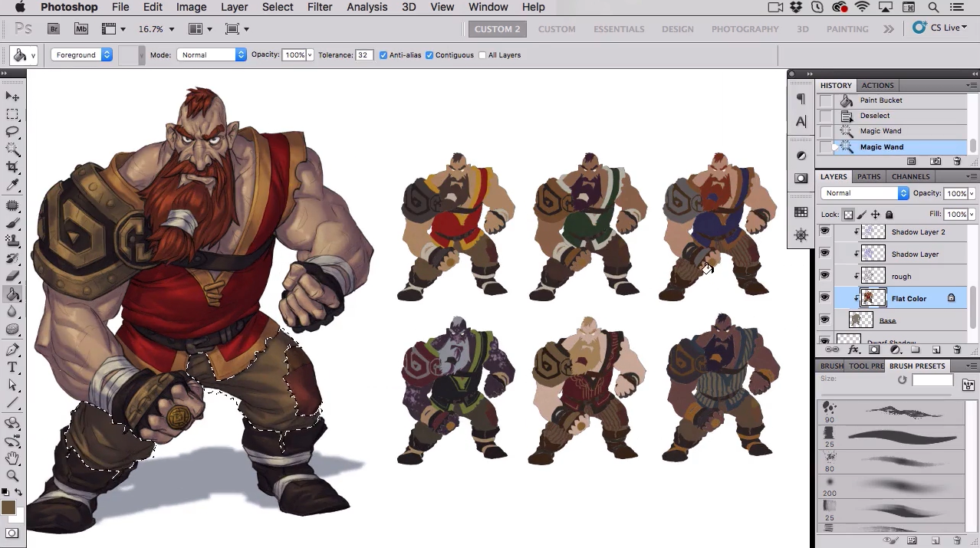Screen dimensions: 980x548
Task: Hide the Shadow Layer visibility eye
Action: point(824,254)
